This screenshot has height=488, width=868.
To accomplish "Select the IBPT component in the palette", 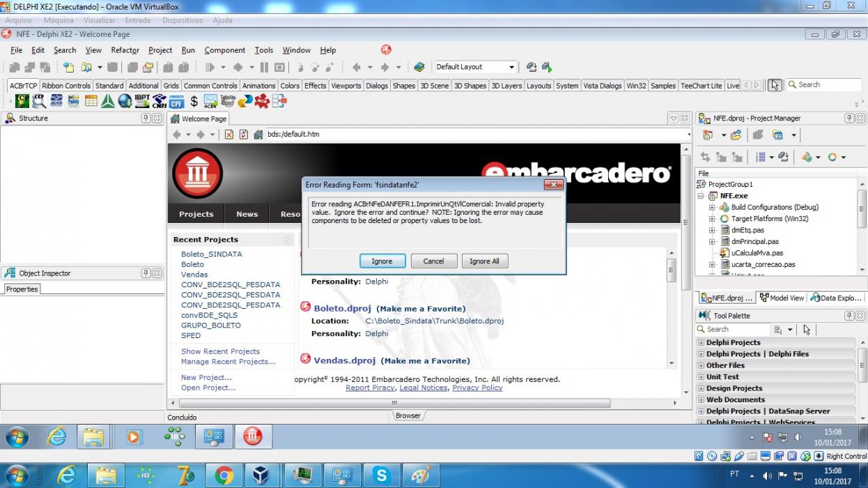I will click(x=142, y=101).
